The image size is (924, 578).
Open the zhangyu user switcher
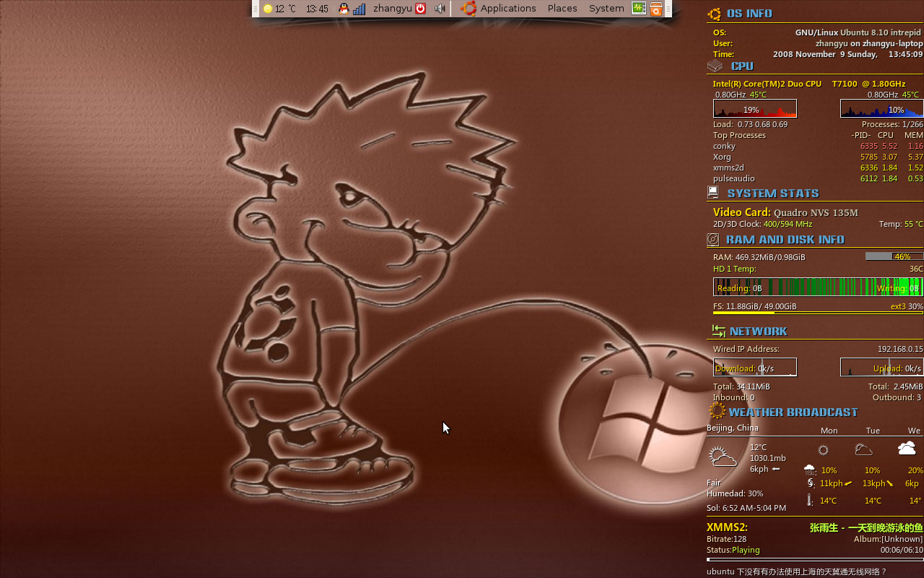(392, 9)
